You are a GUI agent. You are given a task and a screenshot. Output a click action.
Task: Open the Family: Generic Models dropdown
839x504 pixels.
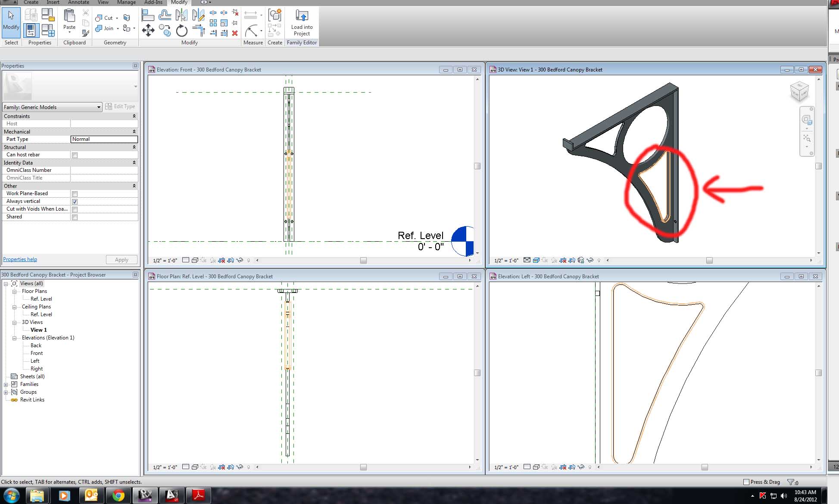pos(99,107)
